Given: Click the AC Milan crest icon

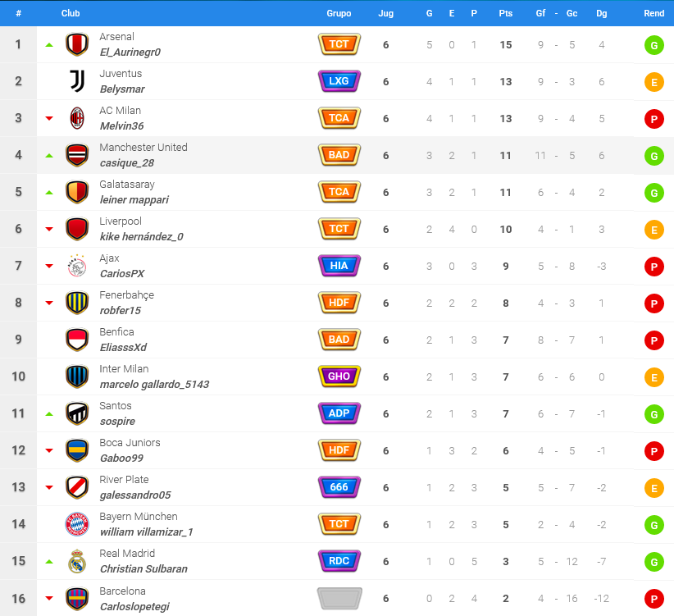Looking at the screenshot, I should pos(77,118).
